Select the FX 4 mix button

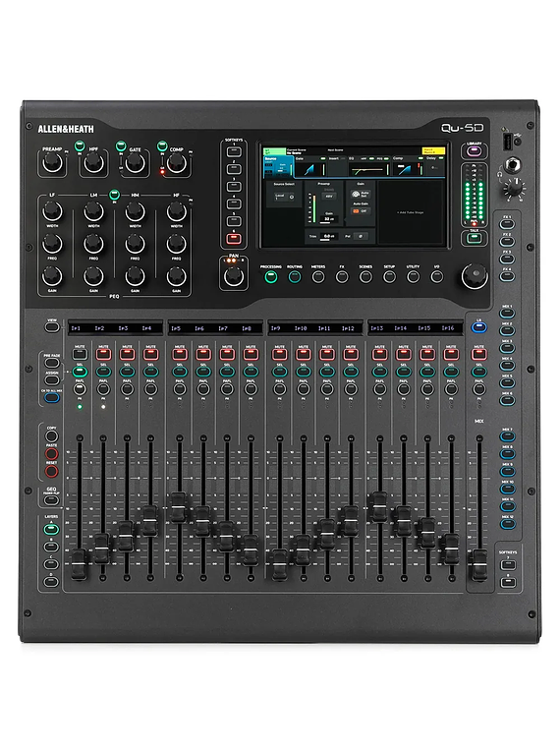(x=507, y=277)
